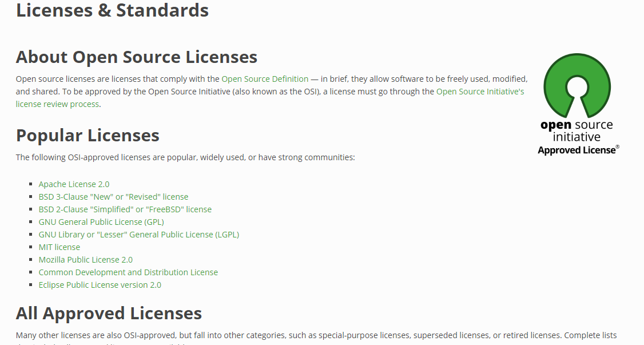Open the MIT license link
The width and height of the screenshot is (644, 345).
[59, 247]
